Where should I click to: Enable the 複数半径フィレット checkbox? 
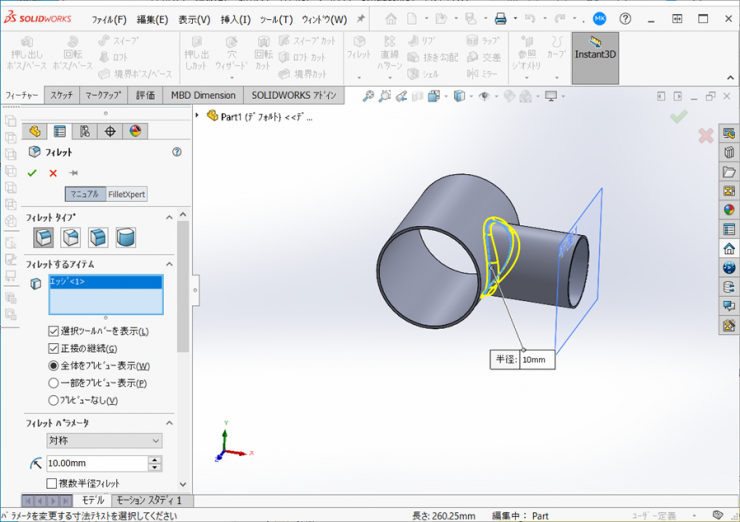click(52, 484)
